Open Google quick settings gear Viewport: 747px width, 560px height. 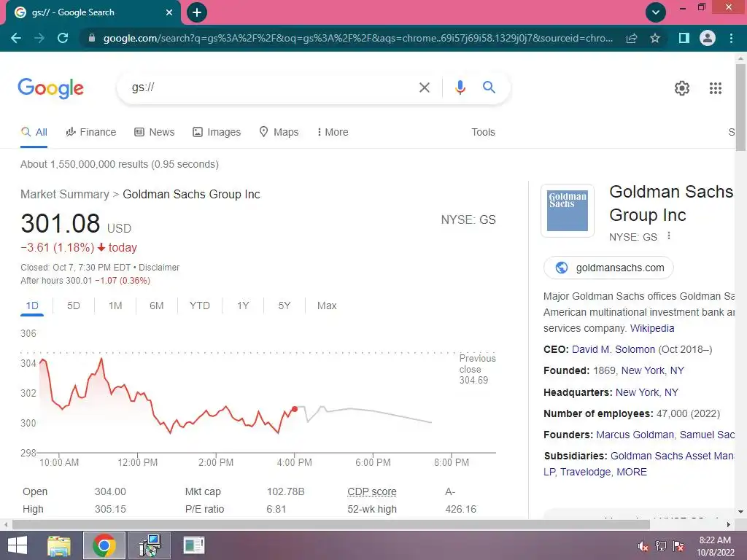(x=682, y=88)
